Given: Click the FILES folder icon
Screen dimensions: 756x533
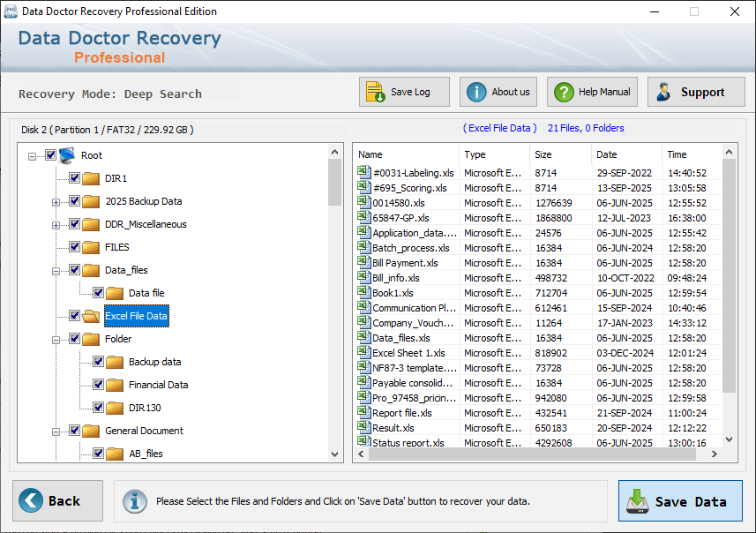Looking at the screenshot, I should (x=91, y=247).
